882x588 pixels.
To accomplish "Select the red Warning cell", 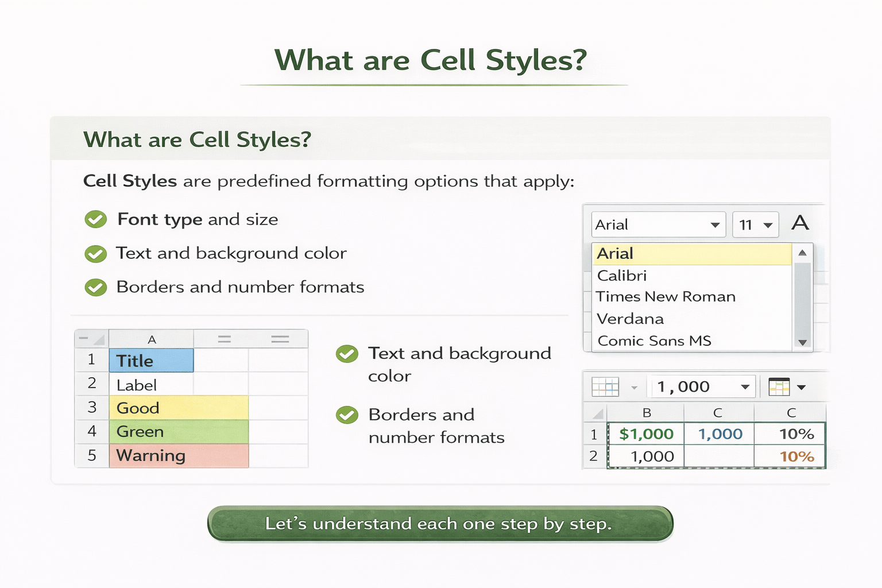I will tap(179, 456).
